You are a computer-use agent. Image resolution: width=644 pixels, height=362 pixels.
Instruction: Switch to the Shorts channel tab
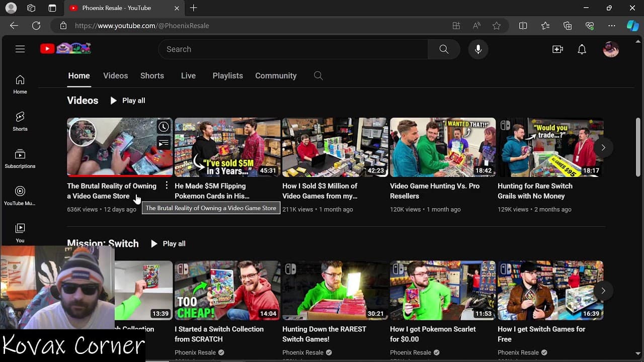(152, 75)
